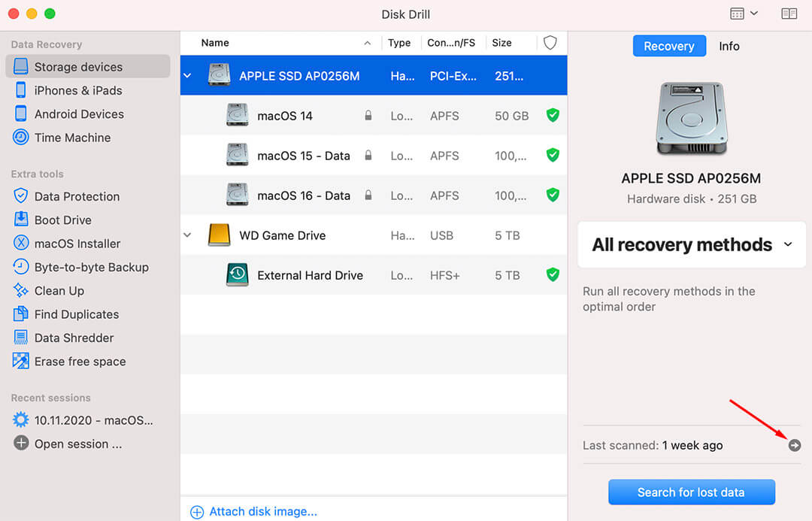Switch to the Info tab
This screenshot has height=521, width=812.
(x=729, y=46)
